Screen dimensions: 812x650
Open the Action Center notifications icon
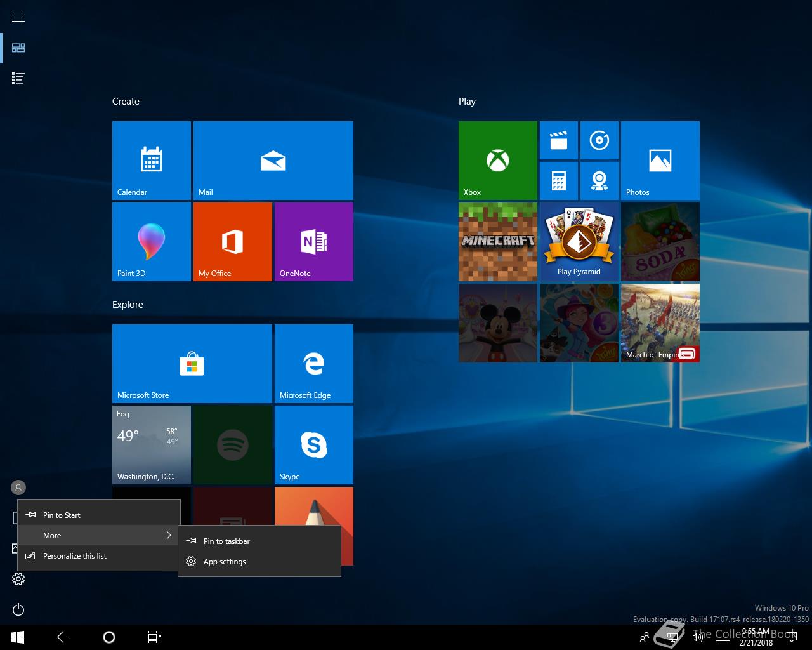point(791,637)
